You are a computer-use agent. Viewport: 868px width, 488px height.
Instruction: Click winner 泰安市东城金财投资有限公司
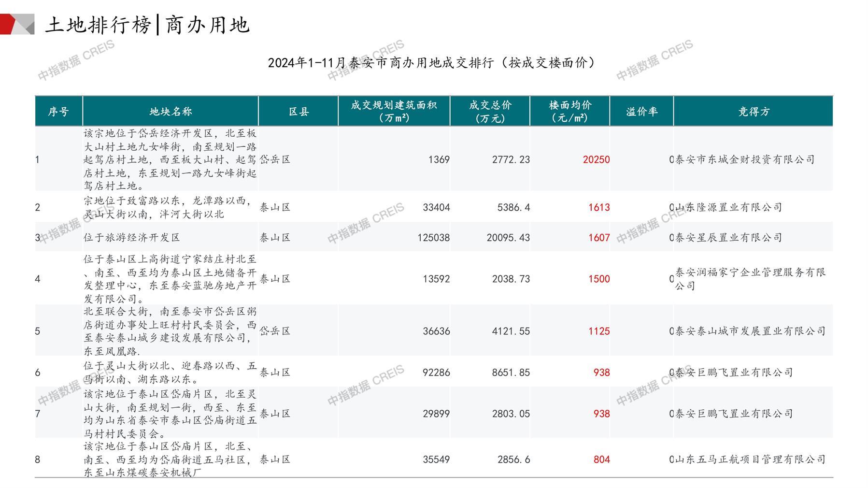point(744,159)
